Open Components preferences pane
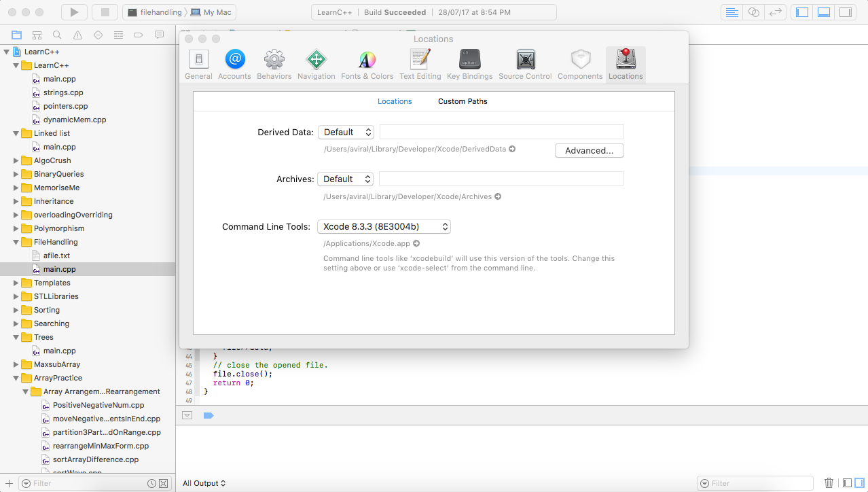Image resolution: width=868 pixels, height=492 pixels. [x=580, y=65]
